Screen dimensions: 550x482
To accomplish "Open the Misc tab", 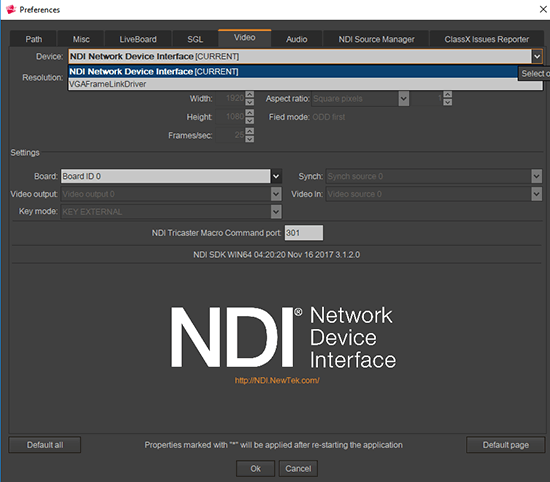I will coord(81,39).
